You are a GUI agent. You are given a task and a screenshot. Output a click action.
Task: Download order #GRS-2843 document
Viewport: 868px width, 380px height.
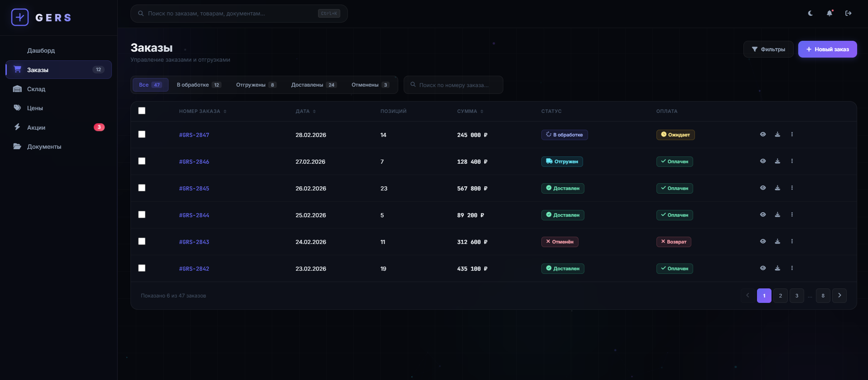pos(777,241)
